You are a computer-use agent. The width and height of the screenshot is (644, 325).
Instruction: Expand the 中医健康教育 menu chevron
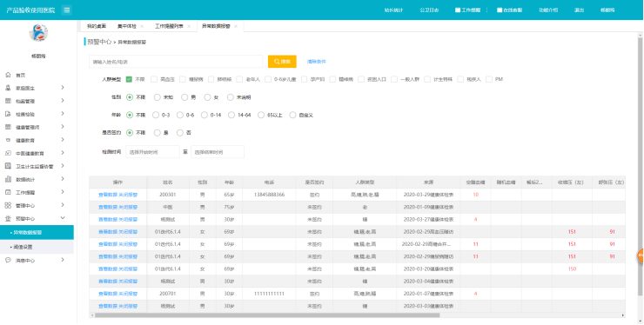coord(63,153)
